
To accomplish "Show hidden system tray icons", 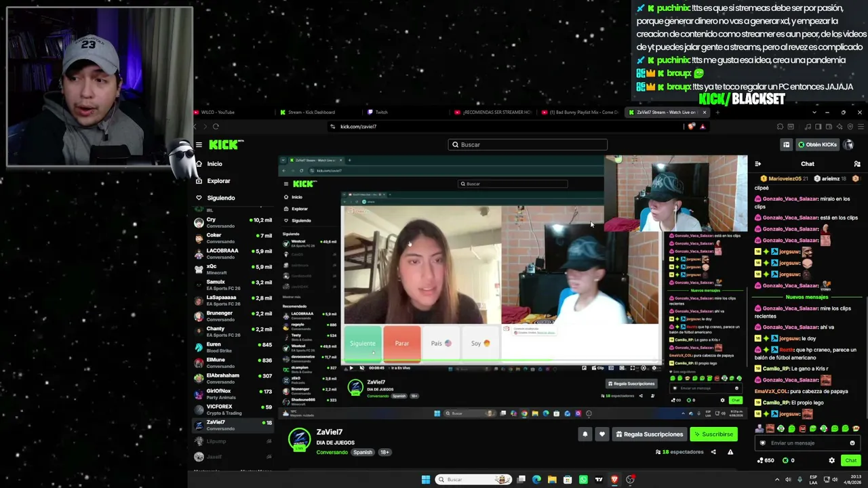I will [x=777, y=480].
